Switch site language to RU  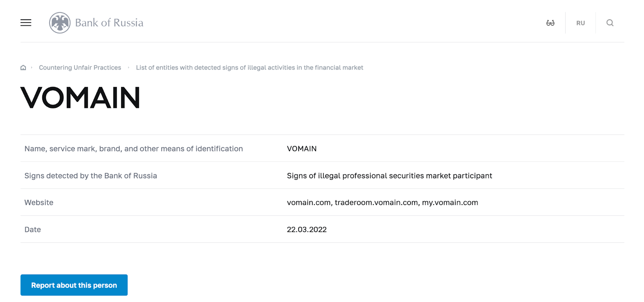coord(580,23)
